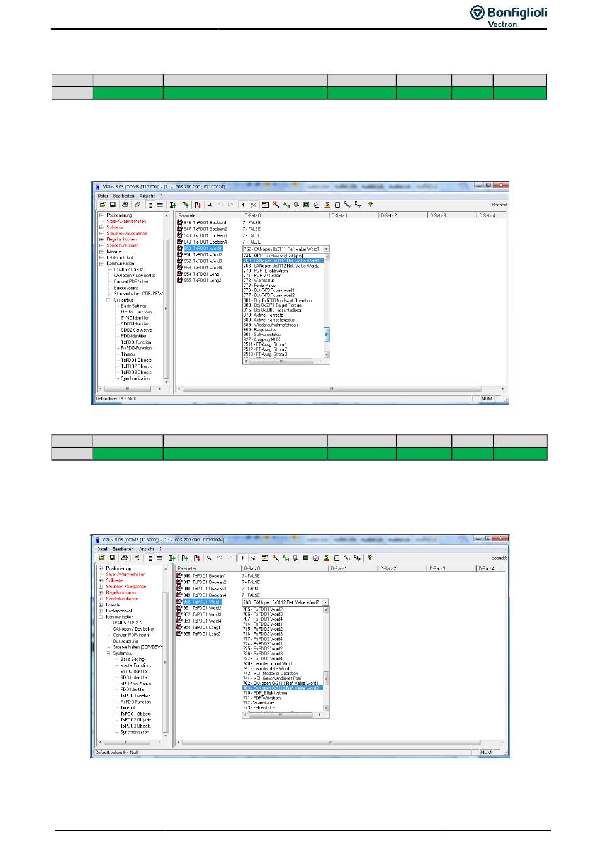Parameter icon beside 955 TxPDO1 Long2, lower window
The height and width of the screenshot is (868, 598).
pos(179,634)
